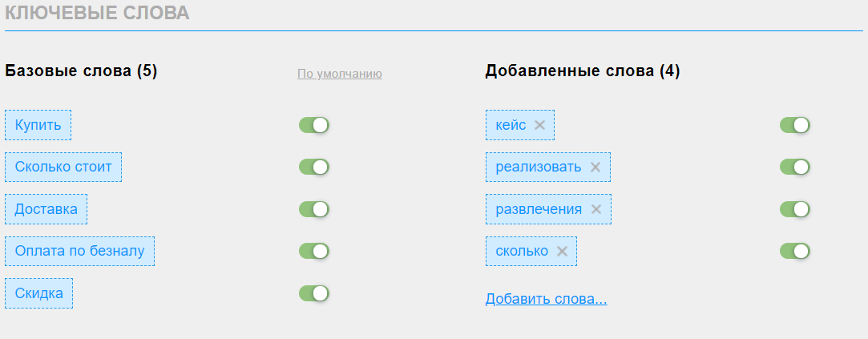This screenshot has height=339, width=868.
Task: Click the Сколько стоит keyword tag
Action: 63,167
